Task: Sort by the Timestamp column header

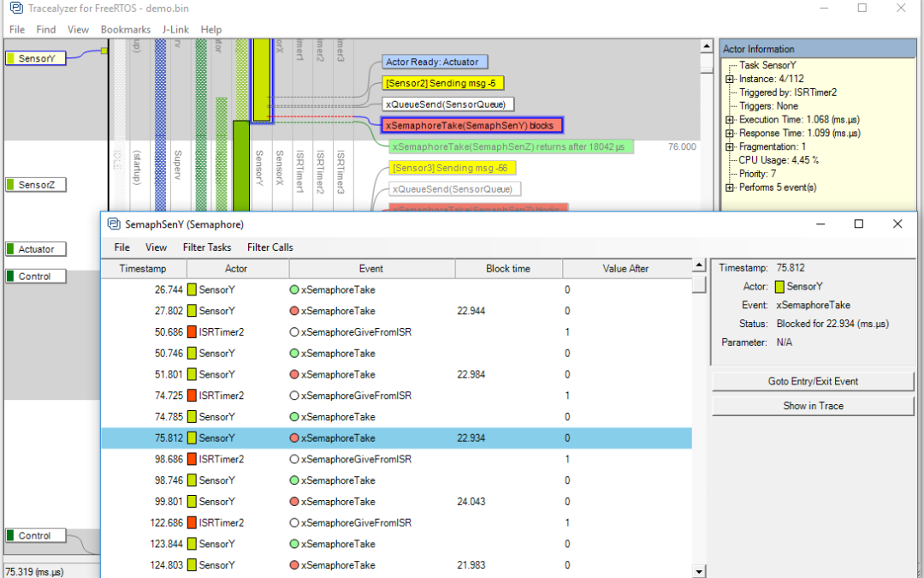Action: pyautogui.click(x=144, y=268)
